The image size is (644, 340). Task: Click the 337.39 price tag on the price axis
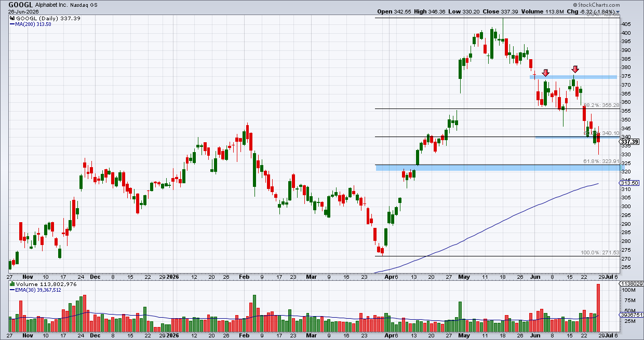click(x=629, y=142)
